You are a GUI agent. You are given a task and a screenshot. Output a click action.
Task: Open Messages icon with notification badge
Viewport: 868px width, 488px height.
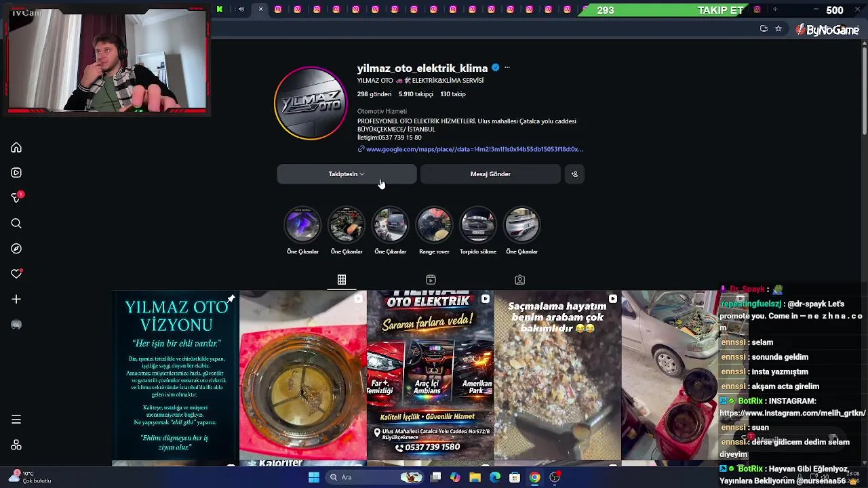[16, 198]
